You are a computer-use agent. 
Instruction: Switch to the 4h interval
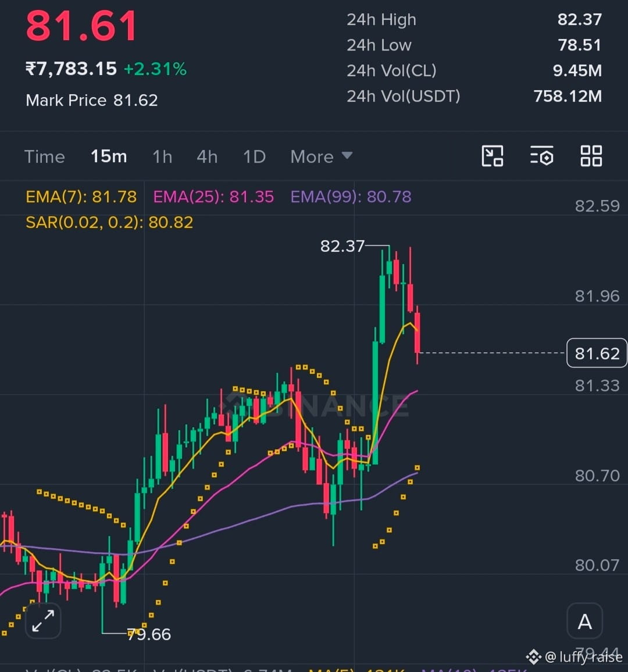click(207, 157)
